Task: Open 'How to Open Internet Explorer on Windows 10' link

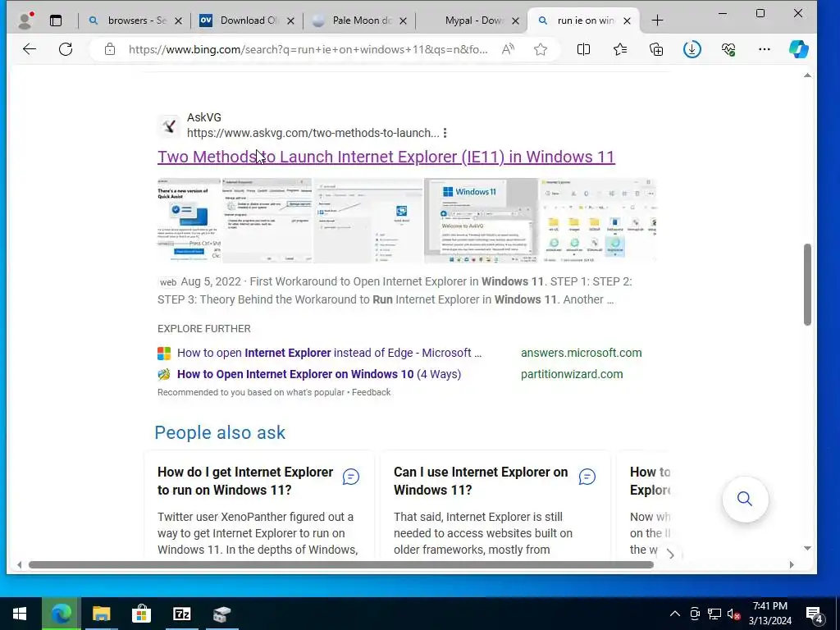Action: [319, 374]
